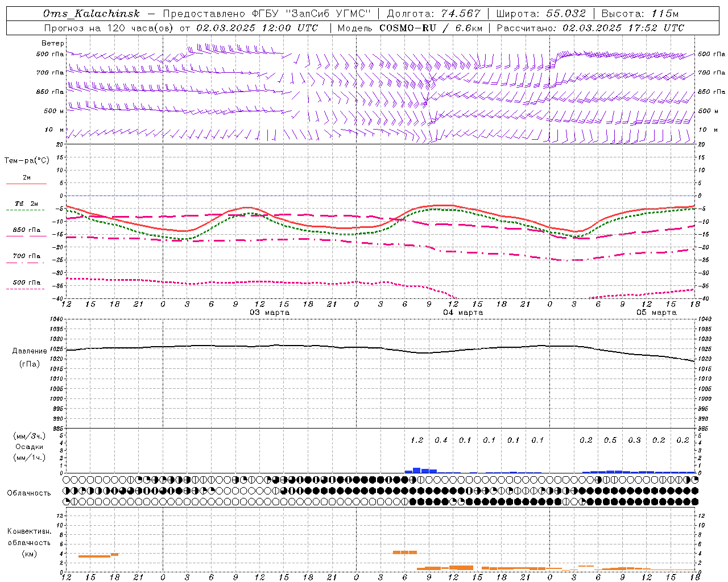Click the orange convective bar near 4 km on 04 March
Image resolution: width=728 pixels, height=582 pixels.
pos(405,552)
